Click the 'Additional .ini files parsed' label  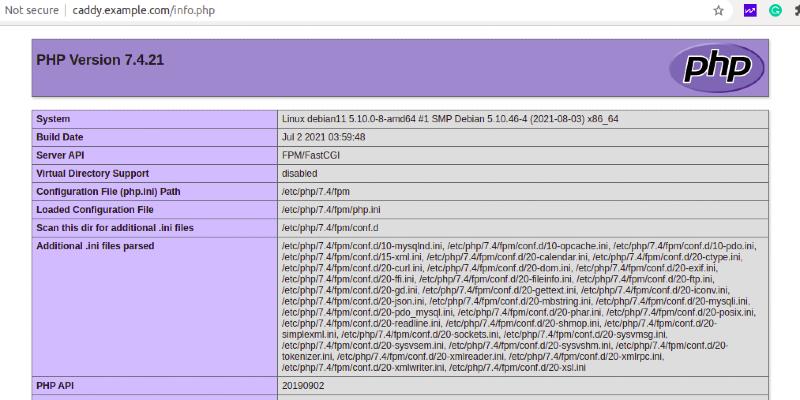95,245
